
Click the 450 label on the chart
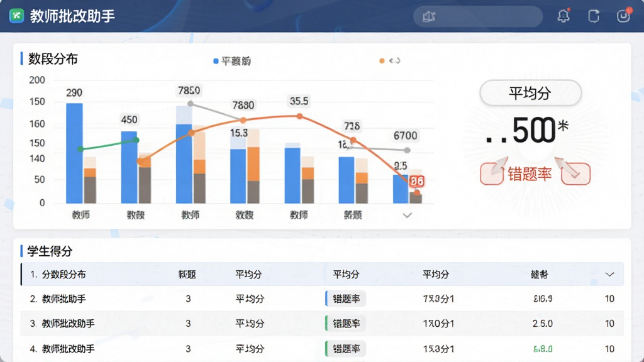(x=129, y=119)
